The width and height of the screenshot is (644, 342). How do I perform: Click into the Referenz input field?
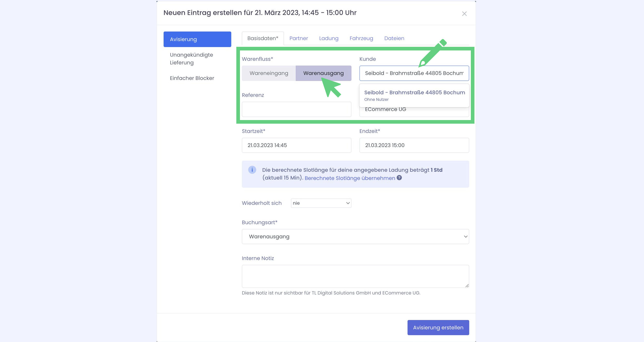click(x=296, y=109)
